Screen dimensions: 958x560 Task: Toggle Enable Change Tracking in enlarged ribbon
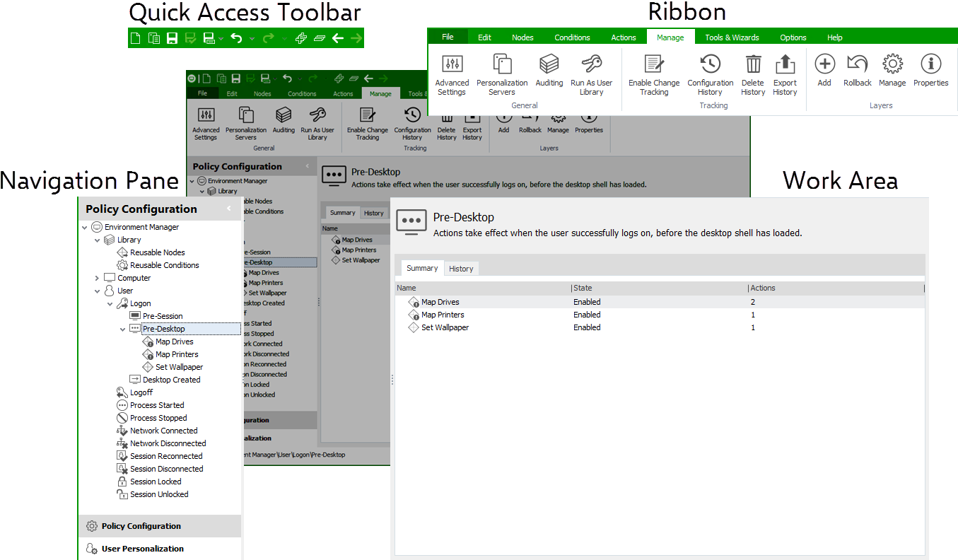point(654,75)
